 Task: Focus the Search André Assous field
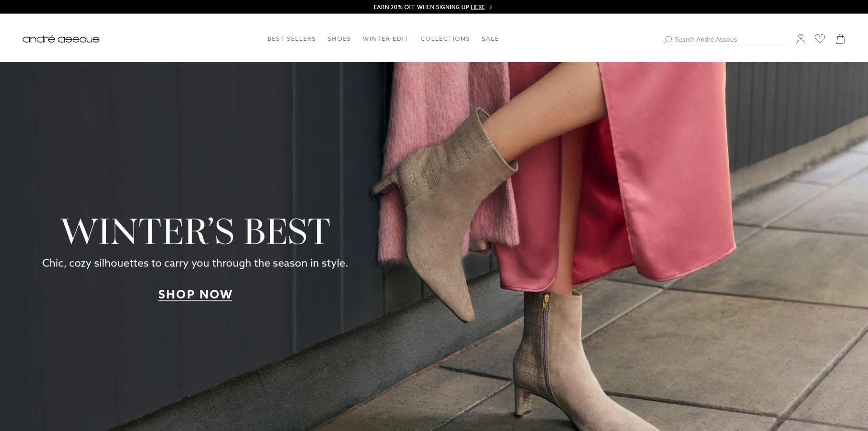(x=729, y=40)
